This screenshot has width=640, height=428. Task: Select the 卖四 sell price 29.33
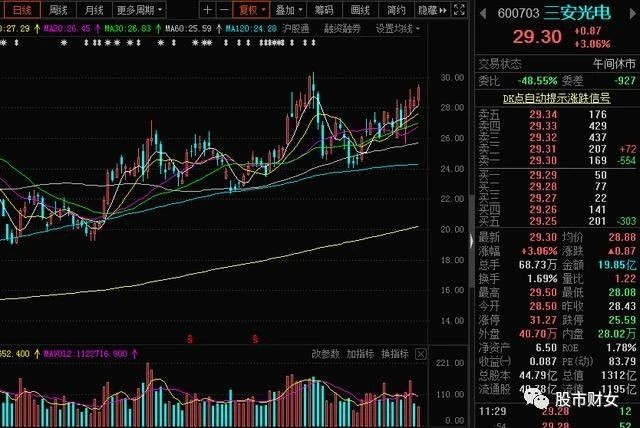(x=543, y=126)
